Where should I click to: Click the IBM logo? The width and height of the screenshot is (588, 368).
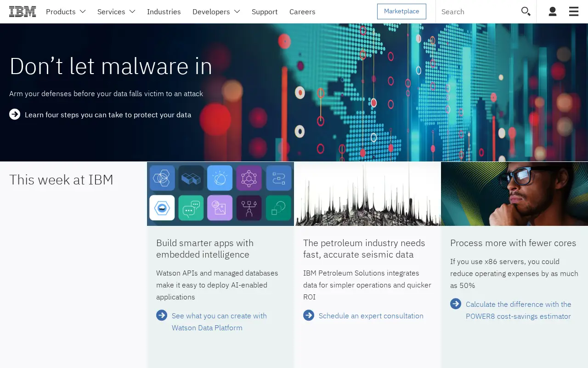click(23, 11)
